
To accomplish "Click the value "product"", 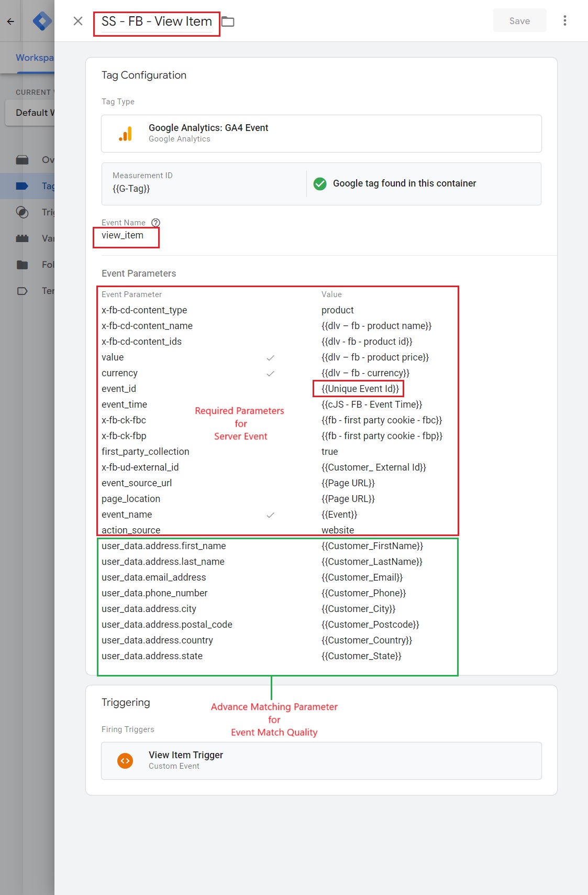I will [337, 310].
